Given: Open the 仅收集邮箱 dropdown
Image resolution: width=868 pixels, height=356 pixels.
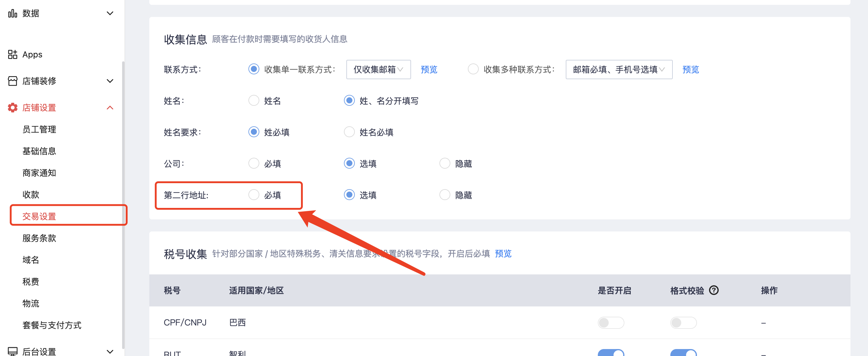Looking at the screenshot, I should [x=378, y=70].
